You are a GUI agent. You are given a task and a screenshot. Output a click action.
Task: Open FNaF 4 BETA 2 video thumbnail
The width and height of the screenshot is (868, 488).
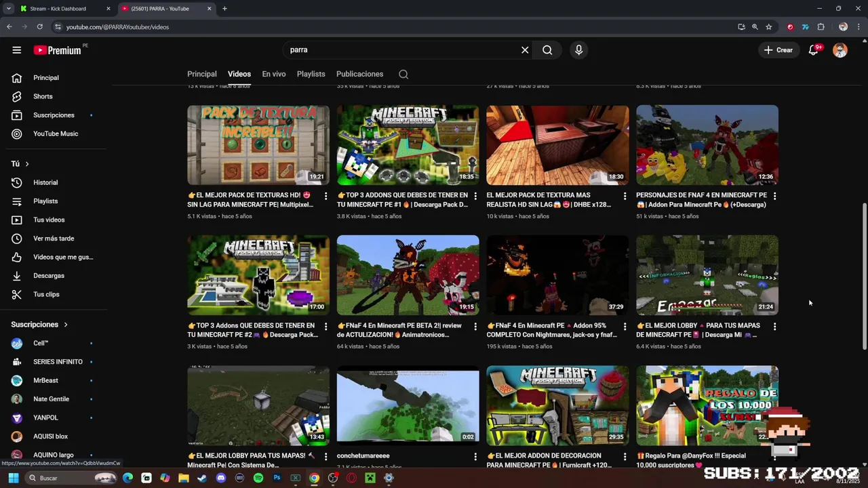coord(408,275)
